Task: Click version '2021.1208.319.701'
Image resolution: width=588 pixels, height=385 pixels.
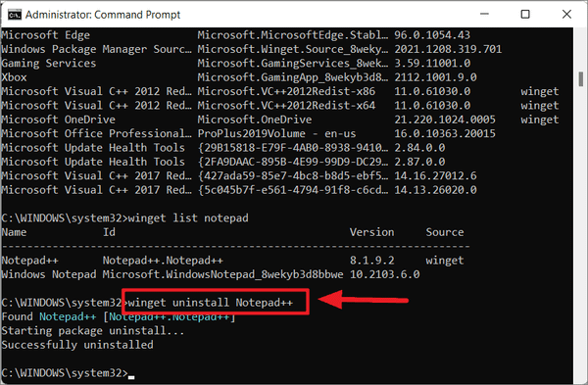Action: (448, 49)
